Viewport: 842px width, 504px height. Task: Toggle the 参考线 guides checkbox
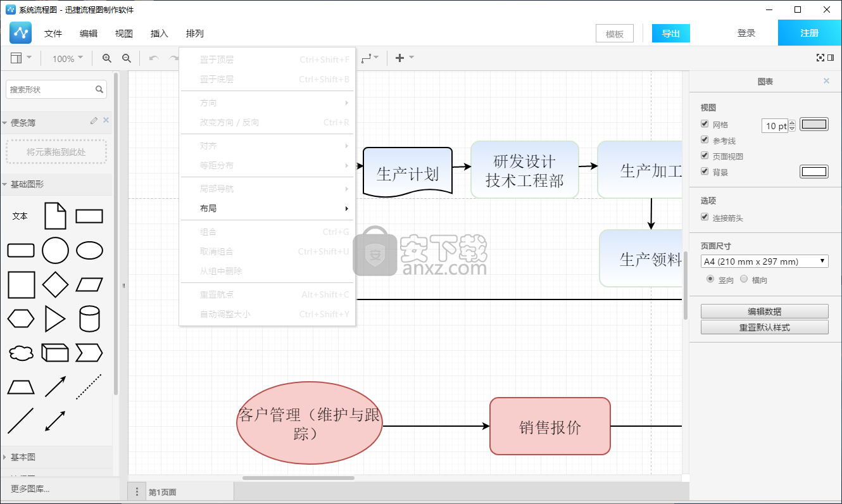(x=705, y=140)
